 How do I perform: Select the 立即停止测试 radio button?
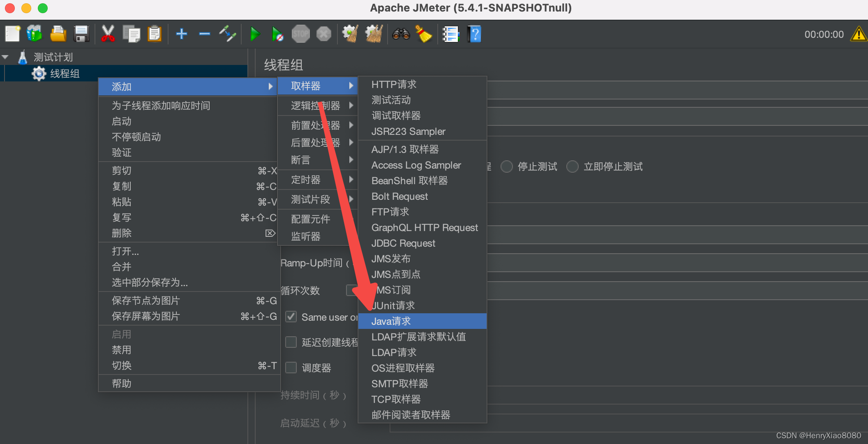tap(573, 166)
